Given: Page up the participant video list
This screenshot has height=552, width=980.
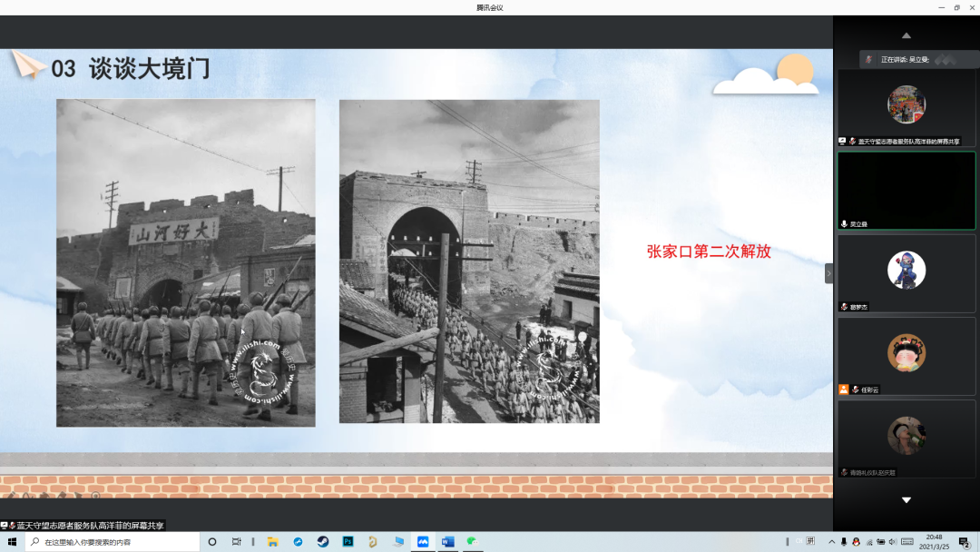Looking at the screenshot, I should coord(906,35).
